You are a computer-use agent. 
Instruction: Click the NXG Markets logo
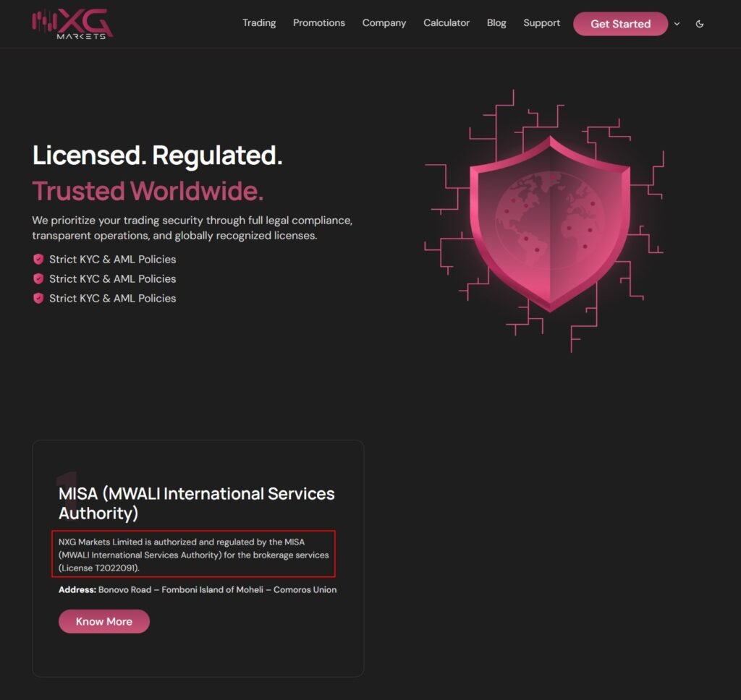(70, 22)
